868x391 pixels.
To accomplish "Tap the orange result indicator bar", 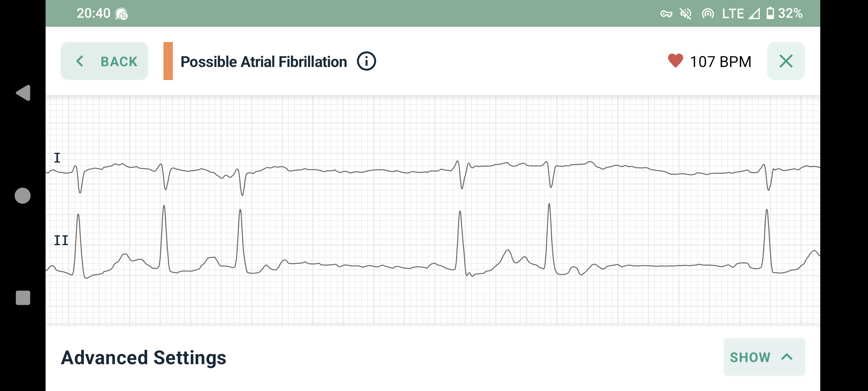I will coord(168,61).
